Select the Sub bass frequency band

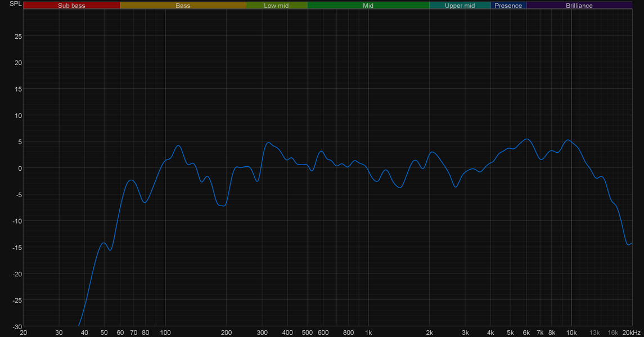(x=71, y=5)
